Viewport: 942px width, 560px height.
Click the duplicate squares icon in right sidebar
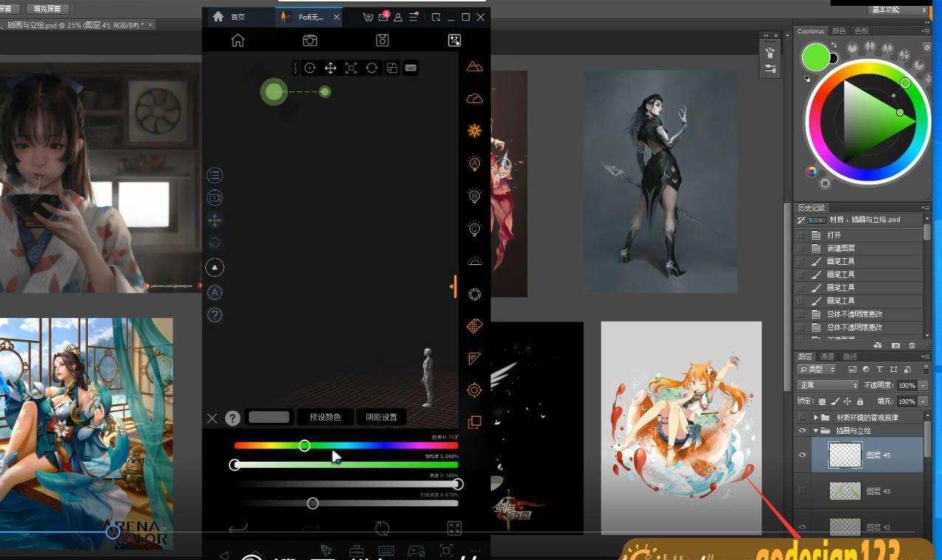(x=475, y=422)
